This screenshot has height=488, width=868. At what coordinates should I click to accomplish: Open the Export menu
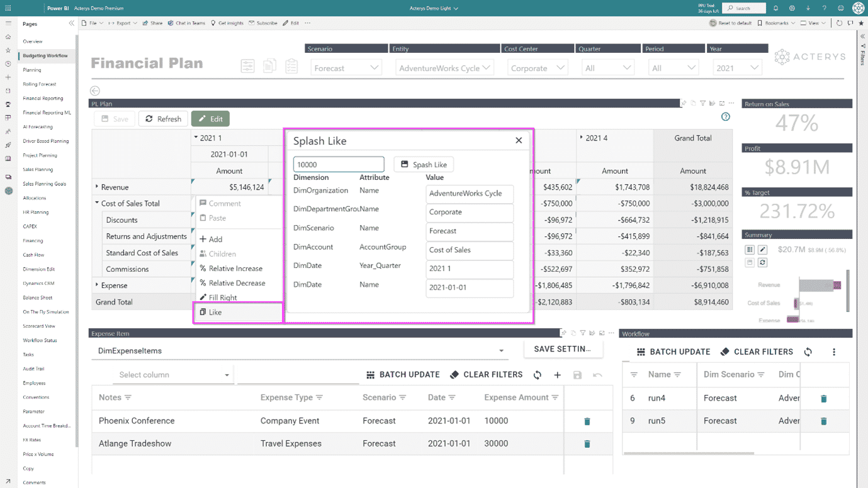(123, 23)
